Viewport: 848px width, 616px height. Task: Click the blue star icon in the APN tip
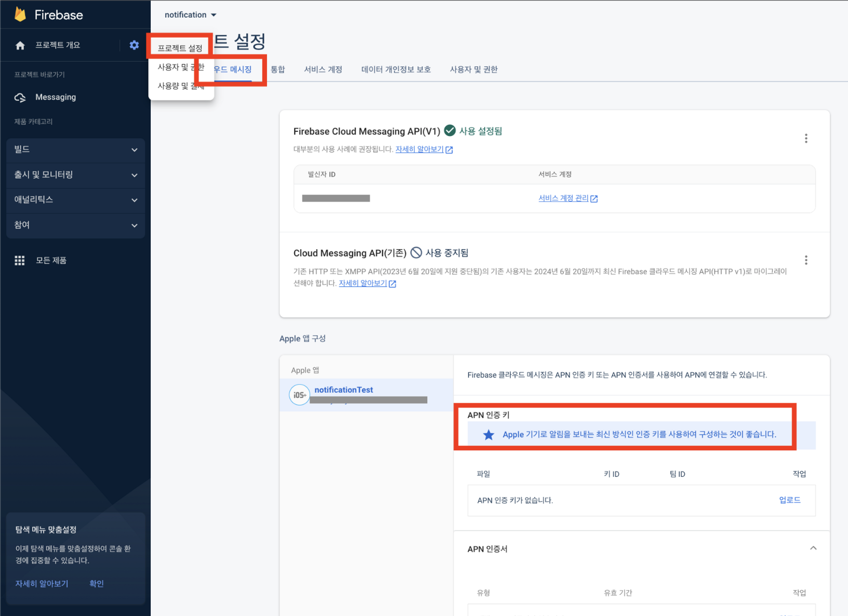click(x=488, y=435)
